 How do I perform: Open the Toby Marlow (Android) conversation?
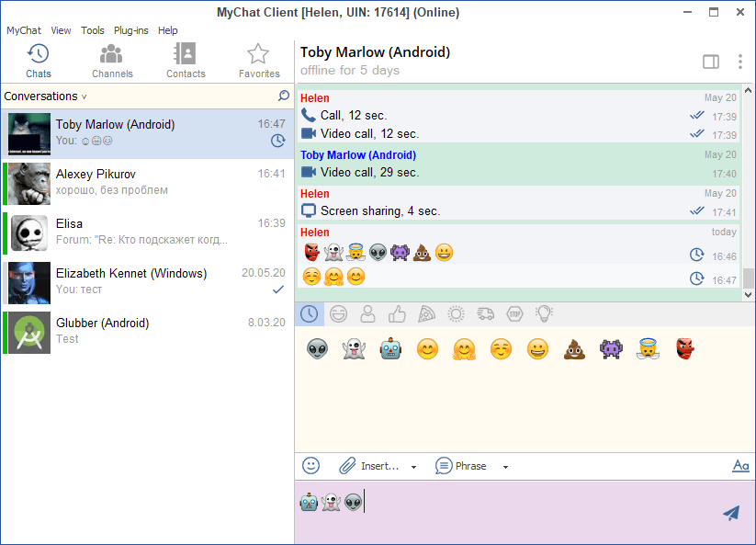coord(148,133)
